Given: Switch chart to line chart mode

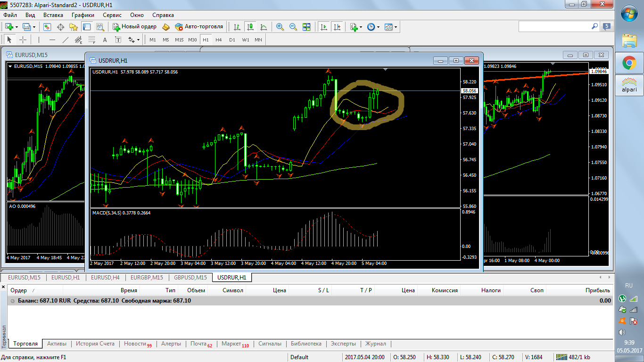Looking at the screenshot, I should pyautogui.click(x=264, y=27).
